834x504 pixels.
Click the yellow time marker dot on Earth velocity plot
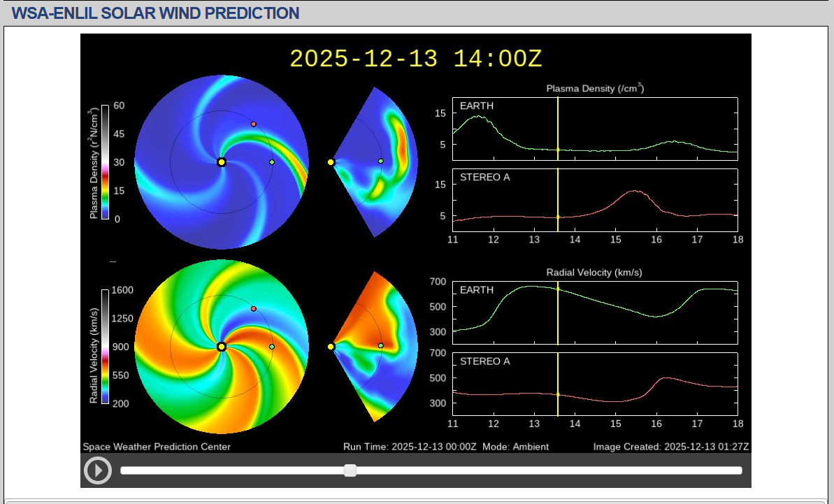click(x=558, y=289)
